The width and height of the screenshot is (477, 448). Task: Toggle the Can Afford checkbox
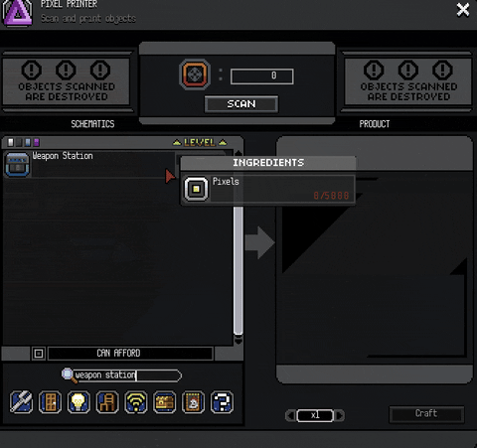coord(39,354)
